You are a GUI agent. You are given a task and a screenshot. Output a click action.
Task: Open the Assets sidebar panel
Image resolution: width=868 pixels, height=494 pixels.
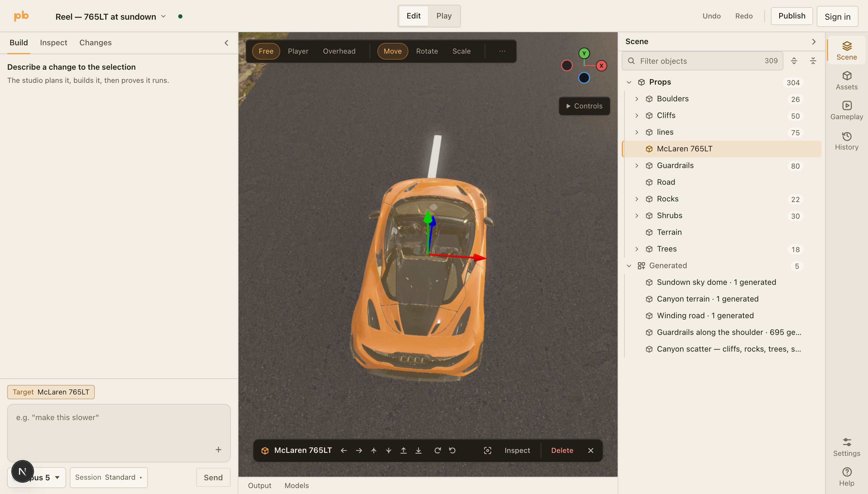coord(846,80)
